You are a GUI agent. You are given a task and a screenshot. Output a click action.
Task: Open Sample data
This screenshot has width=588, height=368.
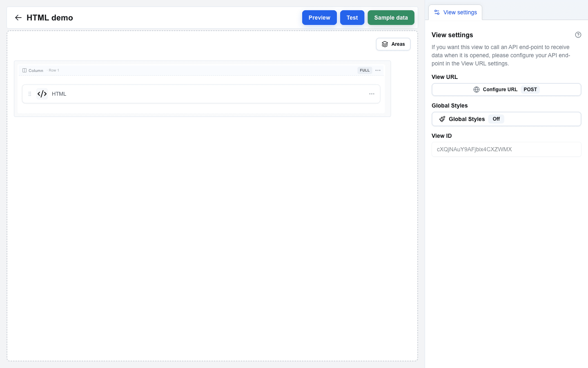point(391,18)
